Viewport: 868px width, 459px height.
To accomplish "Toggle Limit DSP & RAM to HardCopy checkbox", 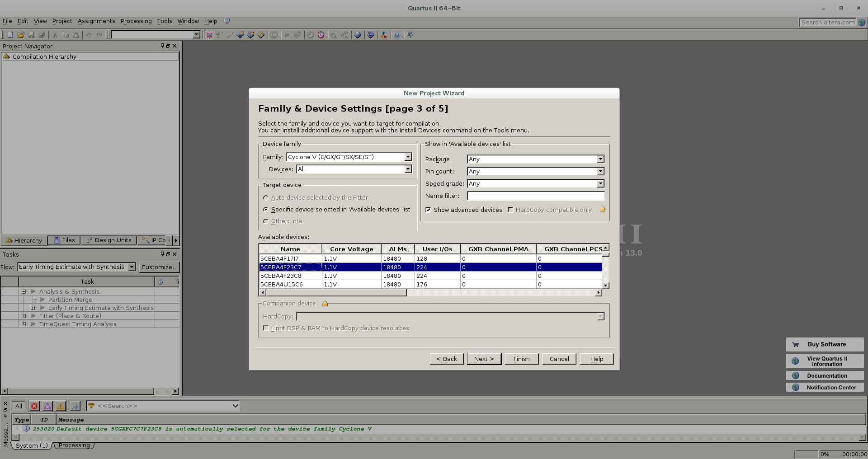I will pyautogui.click(x=266, y=328).
